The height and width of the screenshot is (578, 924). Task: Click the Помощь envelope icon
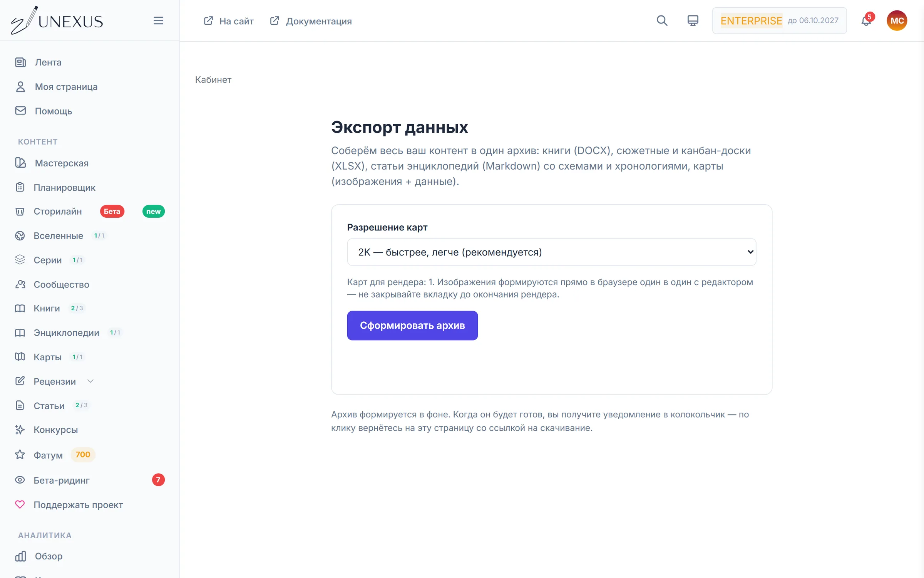(20, 111)
